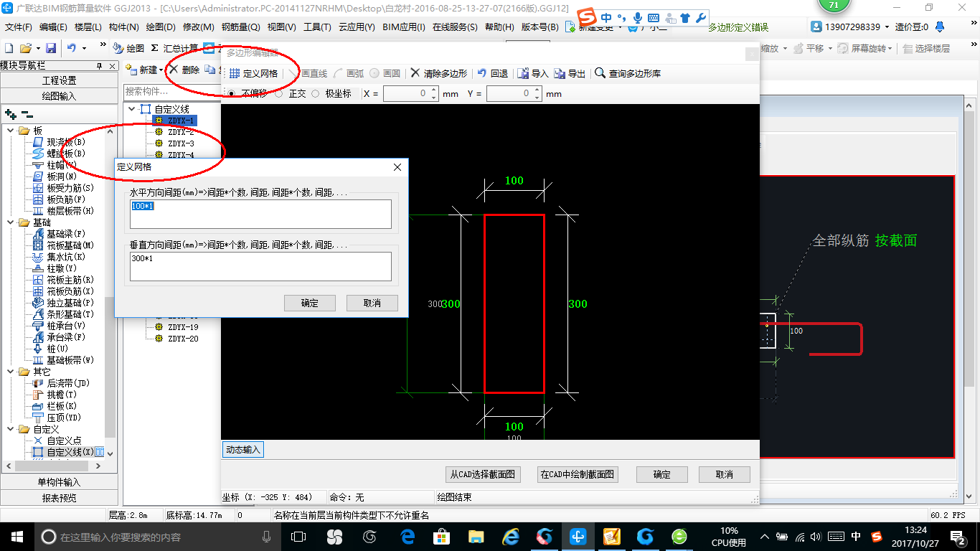
Task: Click the 搜索构件 search box
Action: 171,91
